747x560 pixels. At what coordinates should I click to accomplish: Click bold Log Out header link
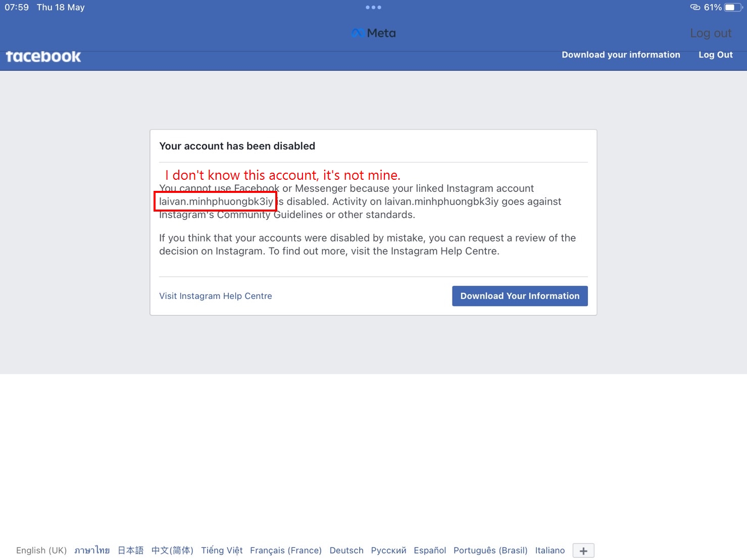click(x=715, y=55)
